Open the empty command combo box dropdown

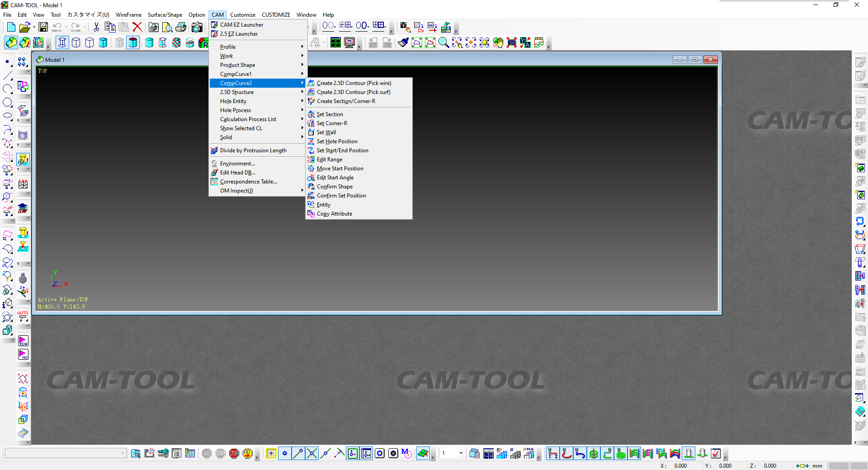point(123,453)
